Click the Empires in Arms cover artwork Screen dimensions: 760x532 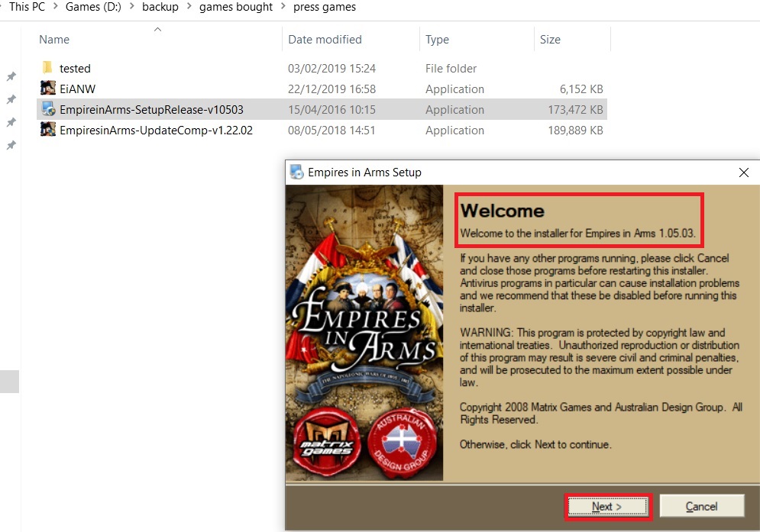click(x=364, y=333)
